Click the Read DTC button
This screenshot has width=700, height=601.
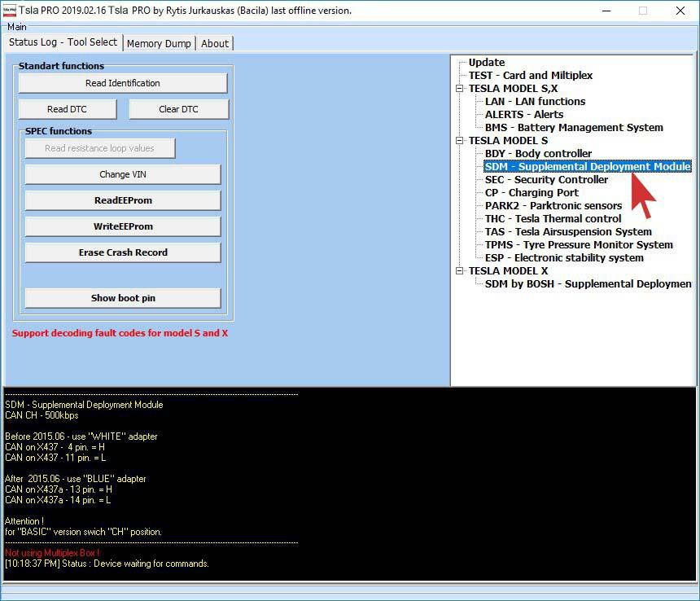pyautogui.click(x=67, y=109)
